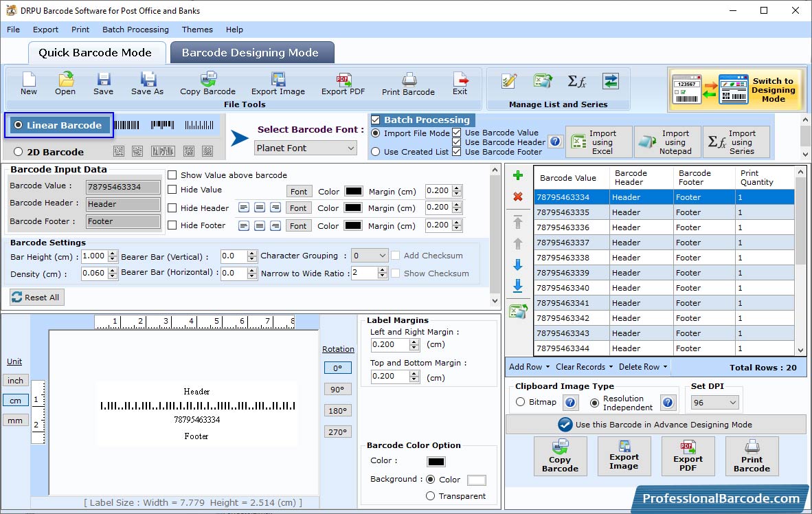Click the black color swatch for Hide Footer

(353, 226)
